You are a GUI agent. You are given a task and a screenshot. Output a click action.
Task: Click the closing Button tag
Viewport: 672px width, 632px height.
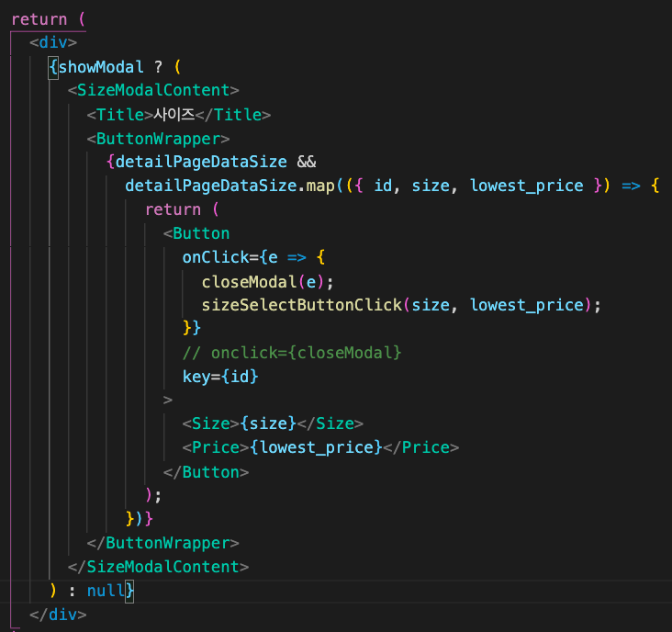[207, 472]
